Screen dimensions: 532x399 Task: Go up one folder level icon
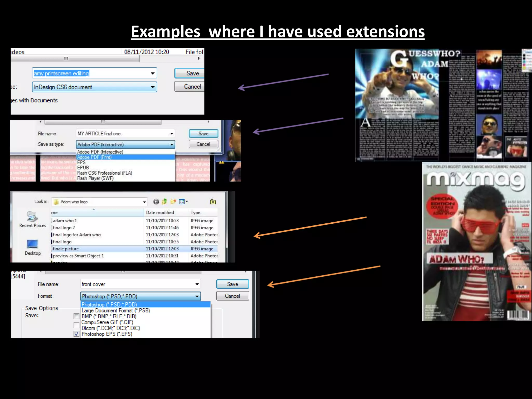pos(165,202)
